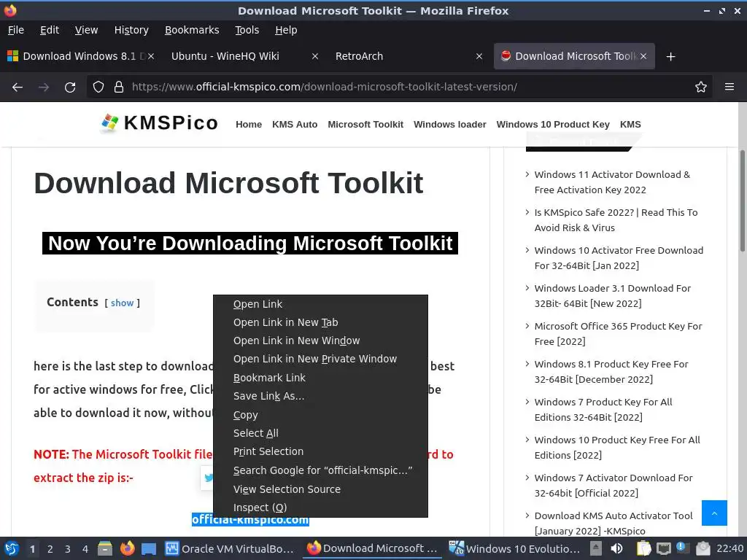Click the address bar URL field
Screen dimensions: 747x560
[400, 87]
